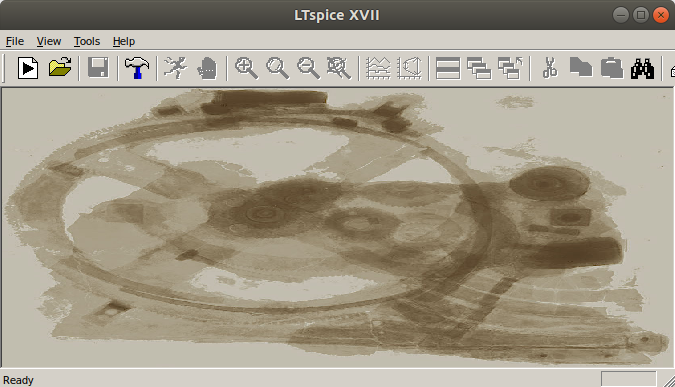Click the New Schematic icon

click(28, 68)
